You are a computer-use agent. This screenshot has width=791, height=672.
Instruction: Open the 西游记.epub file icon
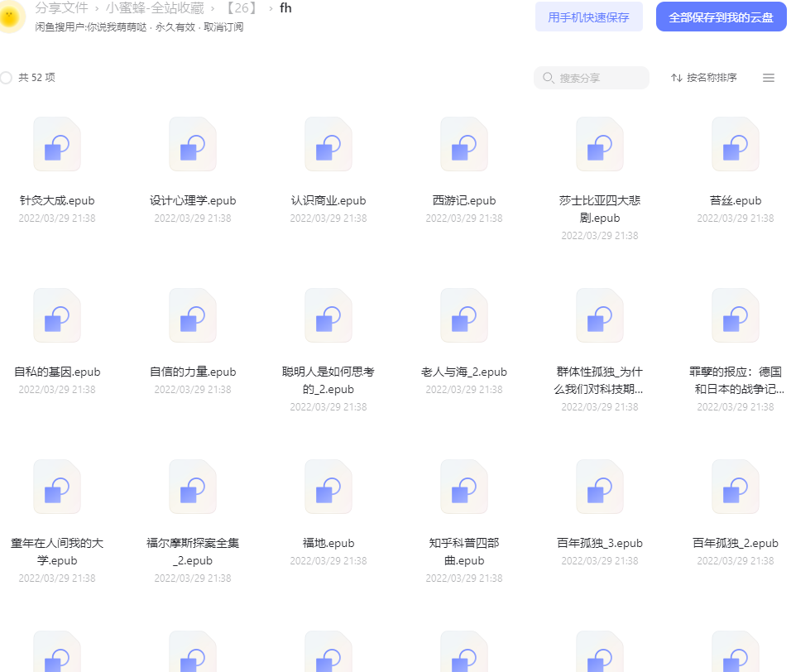(464, 144)
